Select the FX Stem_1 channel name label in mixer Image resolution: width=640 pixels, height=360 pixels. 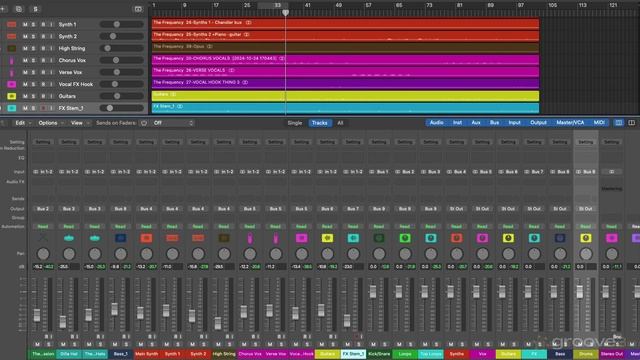click(353, 354)
